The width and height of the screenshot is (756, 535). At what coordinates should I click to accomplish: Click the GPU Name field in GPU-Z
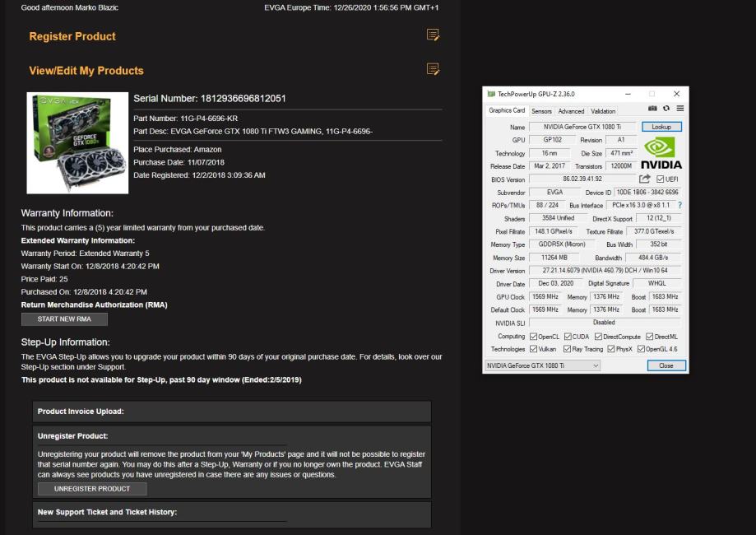pyautogui.click(x=582, y=127)
